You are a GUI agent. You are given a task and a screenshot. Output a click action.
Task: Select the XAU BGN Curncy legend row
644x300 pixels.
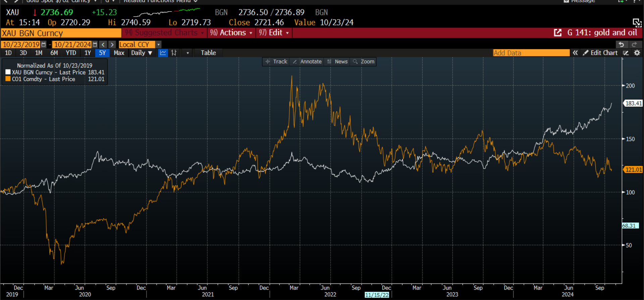point(55,72)
